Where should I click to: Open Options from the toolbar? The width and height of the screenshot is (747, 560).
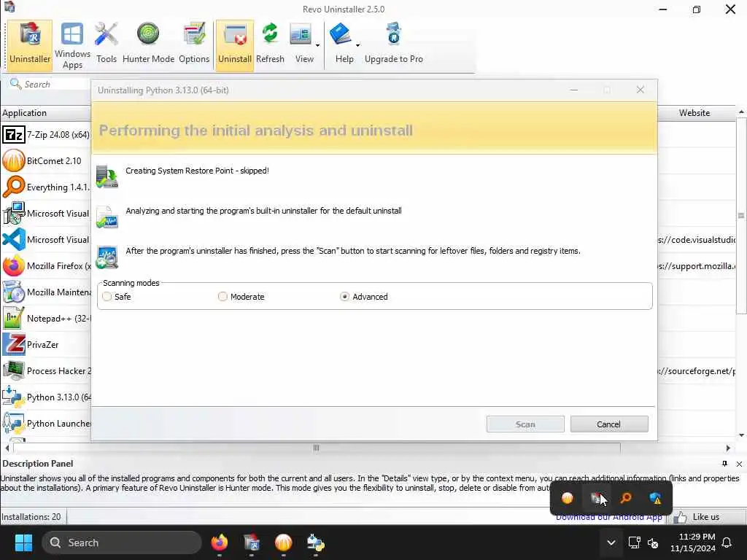(x=194, y=45)
